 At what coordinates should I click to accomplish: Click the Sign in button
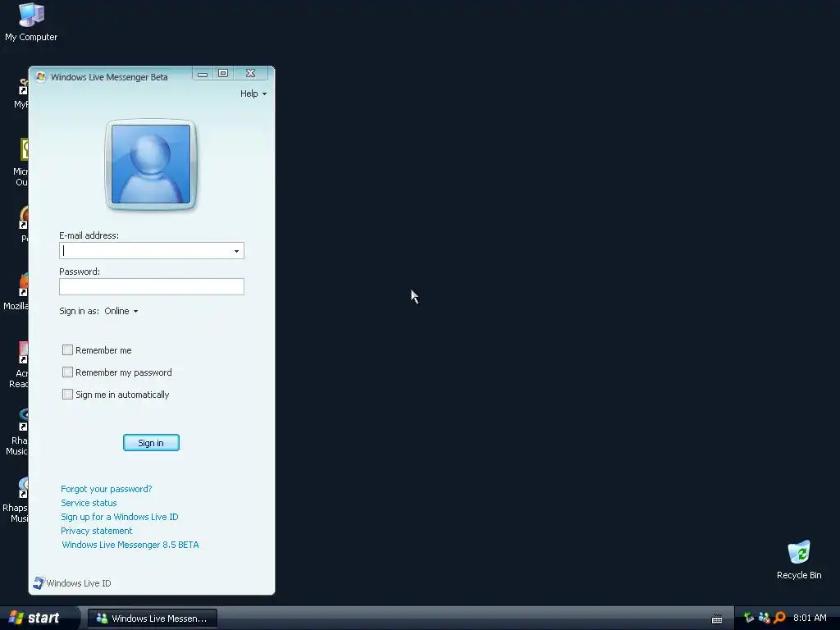(151, 442)
